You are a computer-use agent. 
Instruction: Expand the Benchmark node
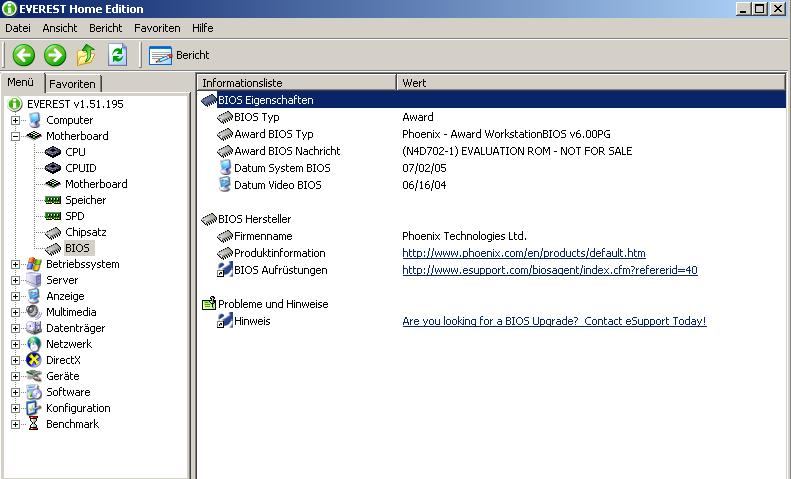(15, 425)
